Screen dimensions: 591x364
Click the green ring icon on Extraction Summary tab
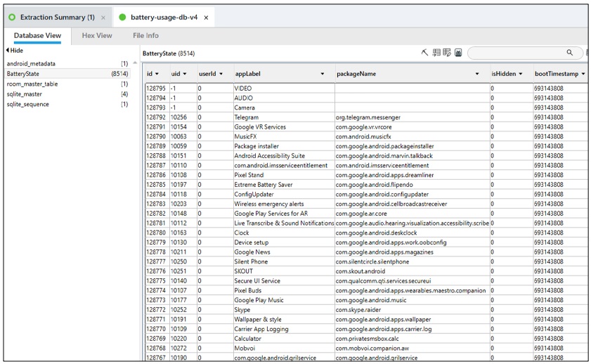click(12, 17)
